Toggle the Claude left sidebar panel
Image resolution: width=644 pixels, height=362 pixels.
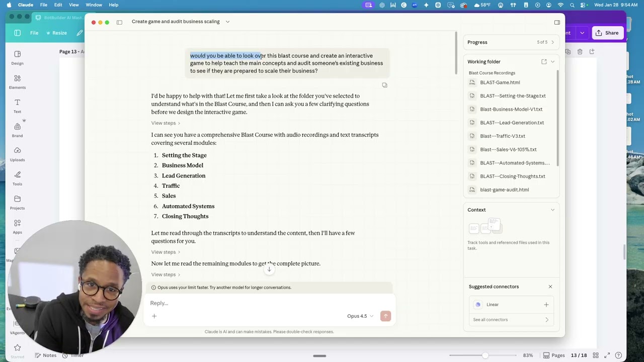119,22
